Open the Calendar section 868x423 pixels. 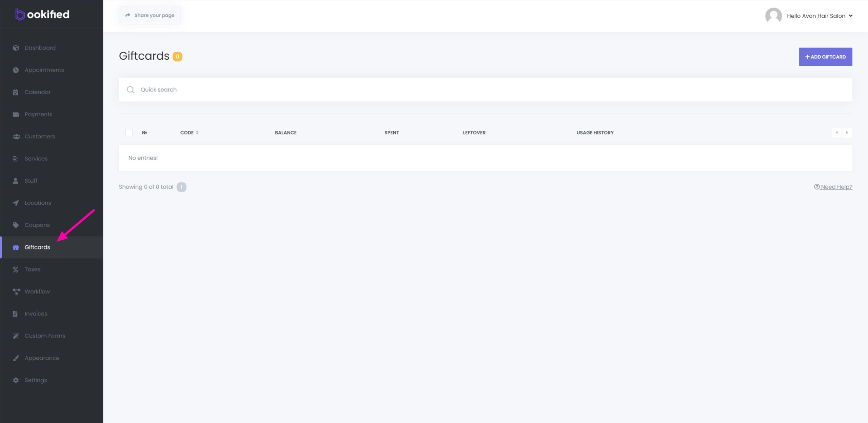[x=52, y=92]
